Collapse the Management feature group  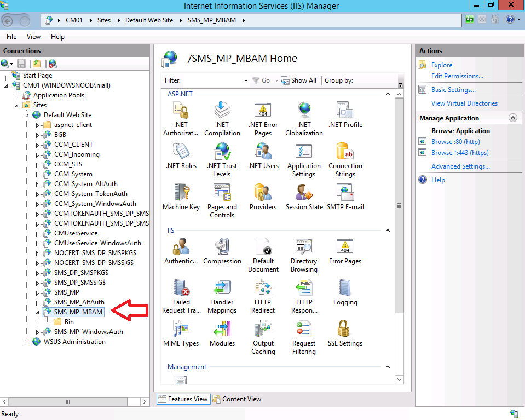(x=388, y=367)
